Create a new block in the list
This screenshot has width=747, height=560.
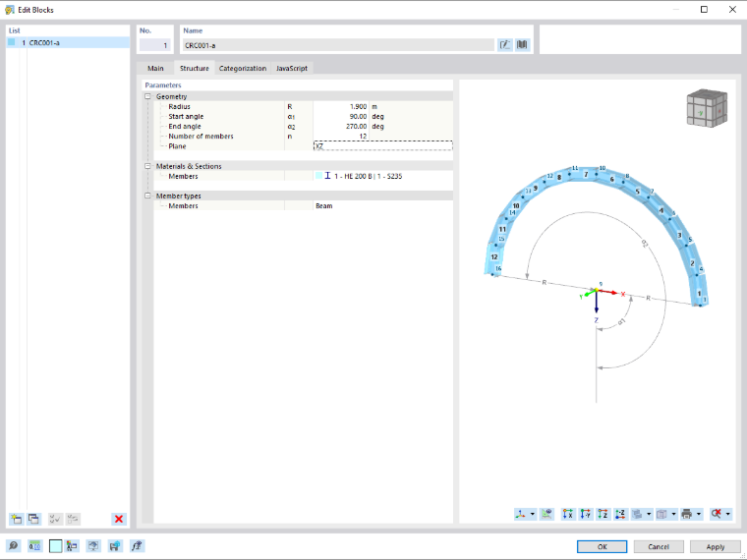pos(16,519)
